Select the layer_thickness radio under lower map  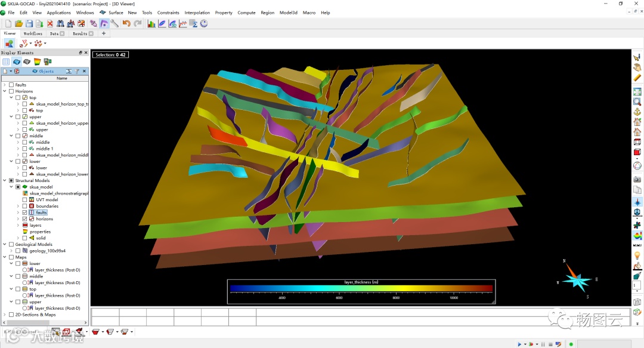tap(24, 270)
